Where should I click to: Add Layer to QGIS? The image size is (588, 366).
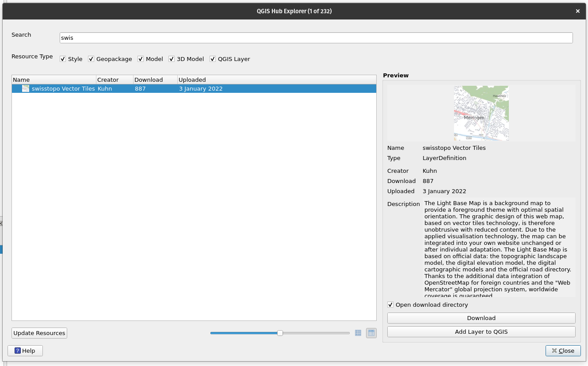(481, 332)
